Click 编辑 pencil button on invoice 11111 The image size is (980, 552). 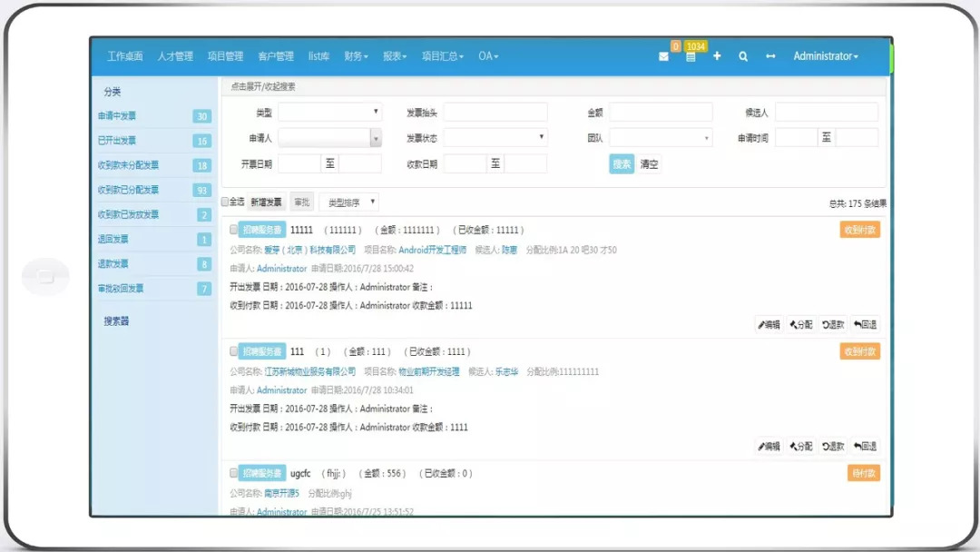[769, 324]
